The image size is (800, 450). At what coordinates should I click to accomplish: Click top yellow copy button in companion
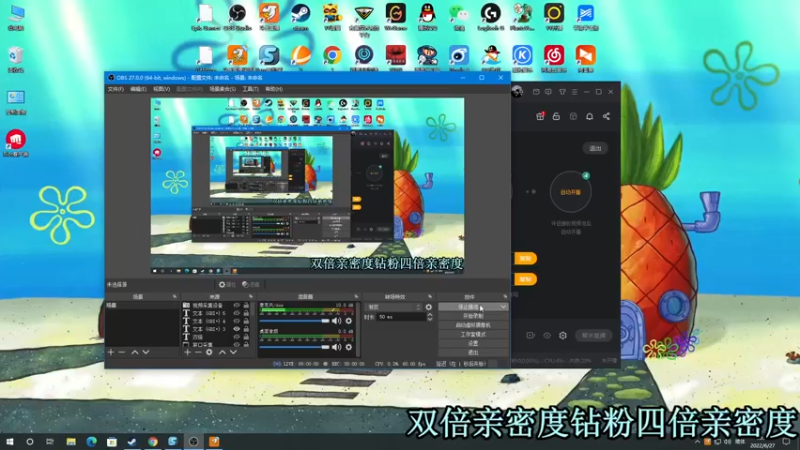click(525, 258)
